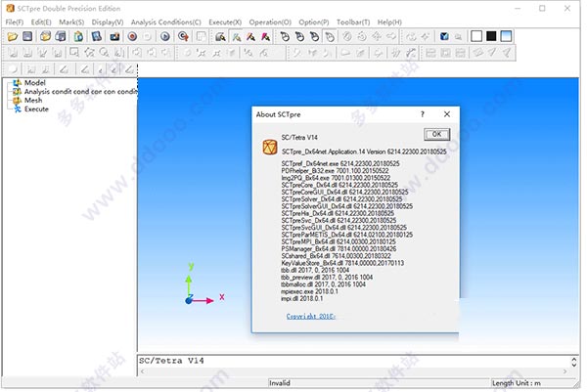587x392 pixels.
Task: Click the SCTpre app icon in title bar
Action: (10, 8)
